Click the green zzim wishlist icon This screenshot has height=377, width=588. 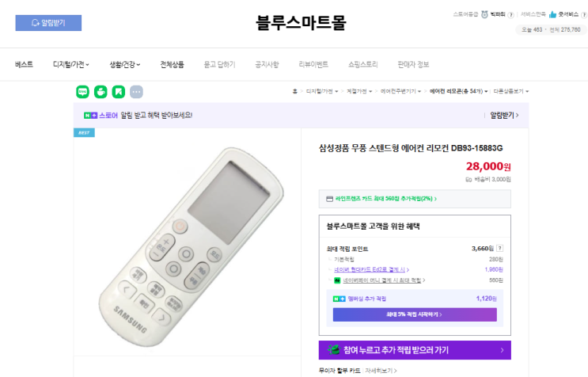pos(101,91)
